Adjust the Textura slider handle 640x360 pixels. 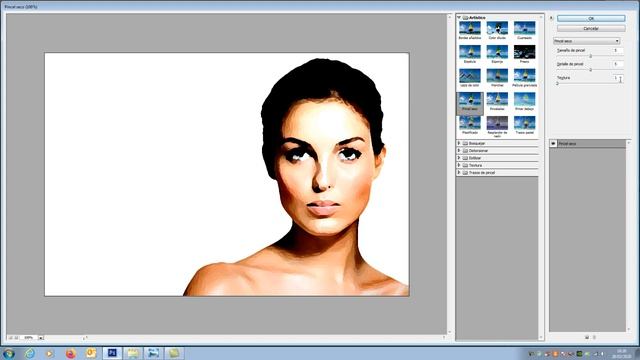tap(557, 84)
